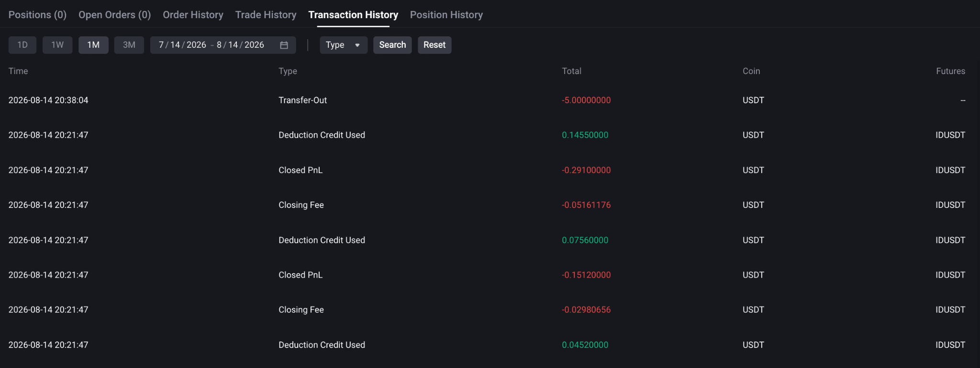Viewport: 980px width, 368px height.
Task: Click the Transaction History tab
Action: coord(353,15)
